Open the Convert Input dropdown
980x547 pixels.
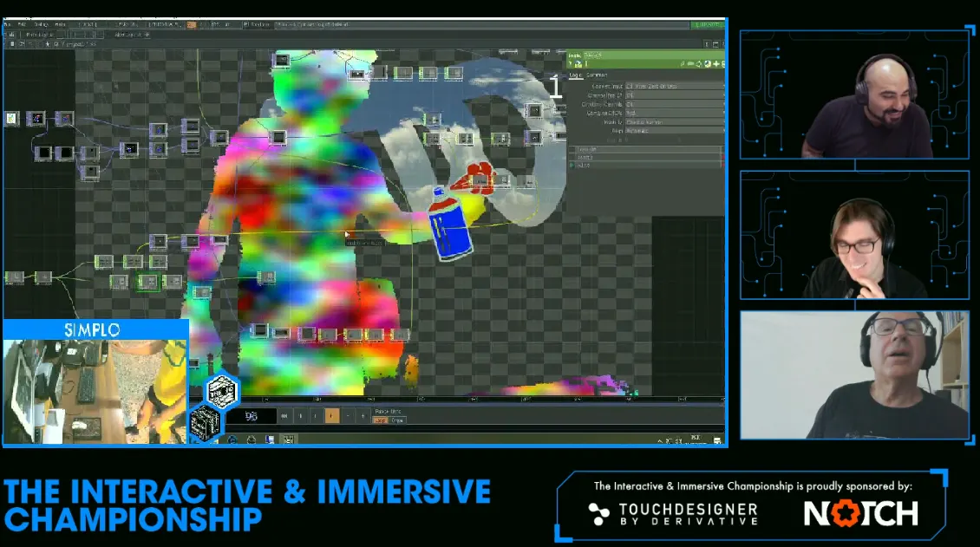[675, 86]
